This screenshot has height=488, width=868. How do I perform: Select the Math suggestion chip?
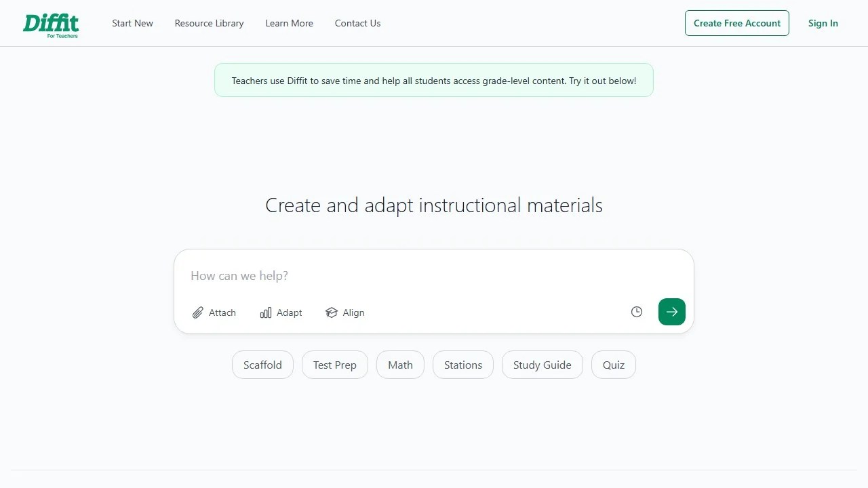pyautogui.click(x=400, y=365)
